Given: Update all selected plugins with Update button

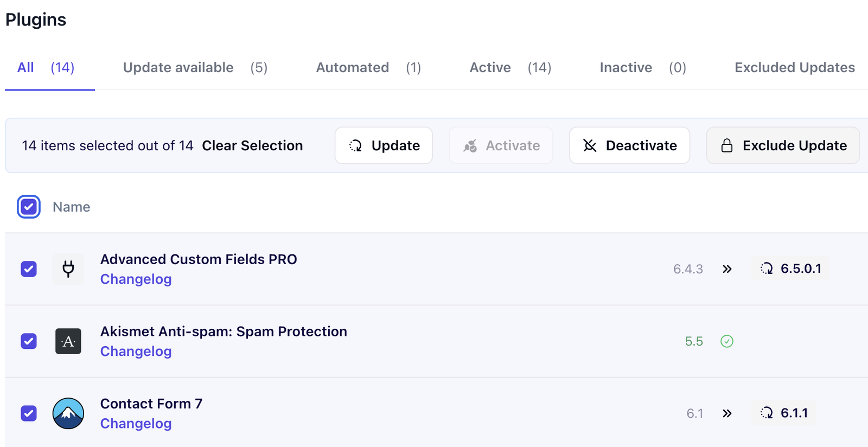Looking at the screenshot, I should pos(384,145).
